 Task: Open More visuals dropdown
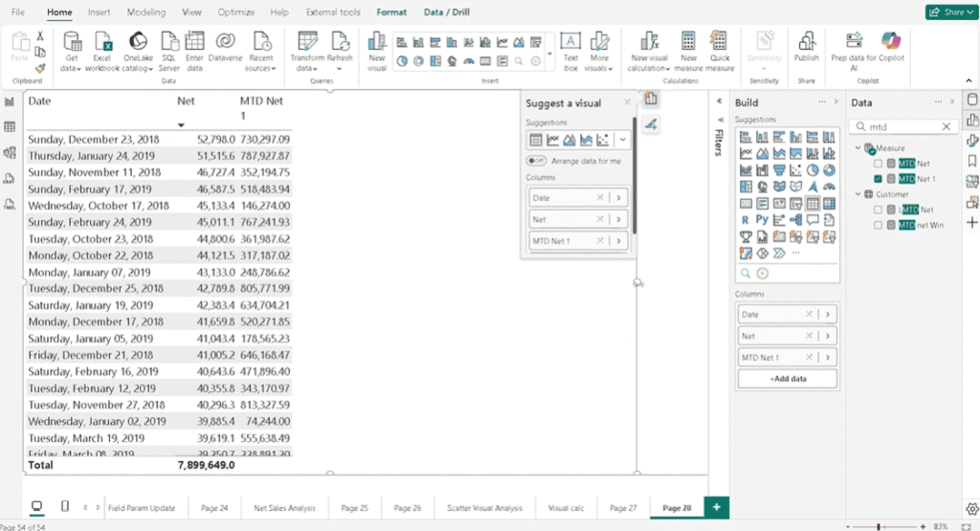599,52
